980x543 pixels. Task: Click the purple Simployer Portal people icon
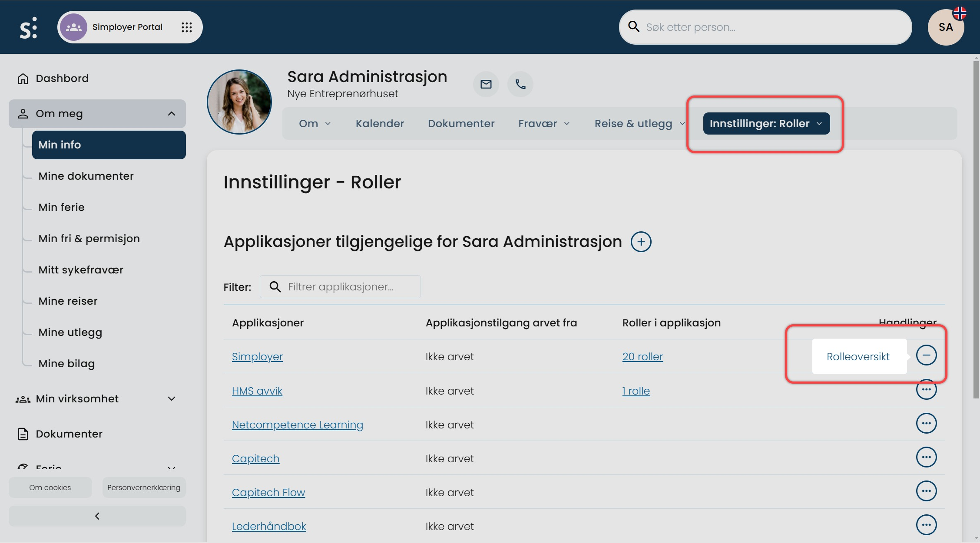click(73, 27)
